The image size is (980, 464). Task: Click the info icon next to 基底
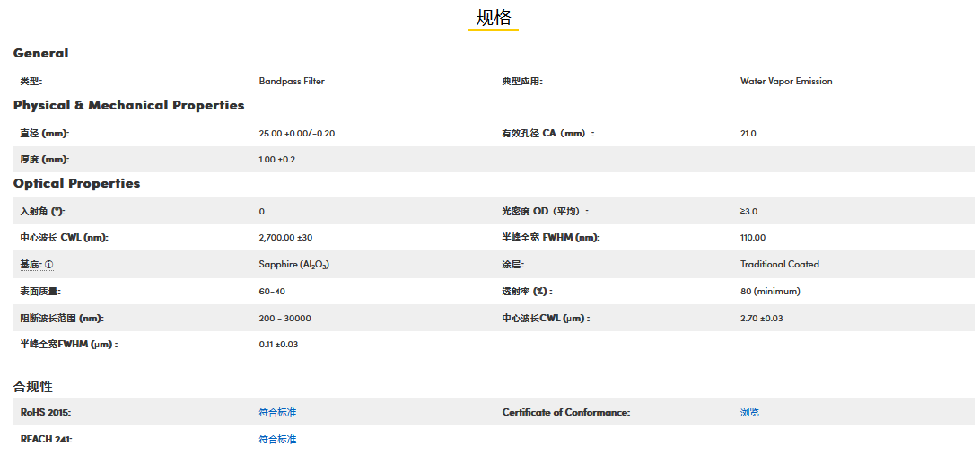pyautogui.click(x=49, y=265)
